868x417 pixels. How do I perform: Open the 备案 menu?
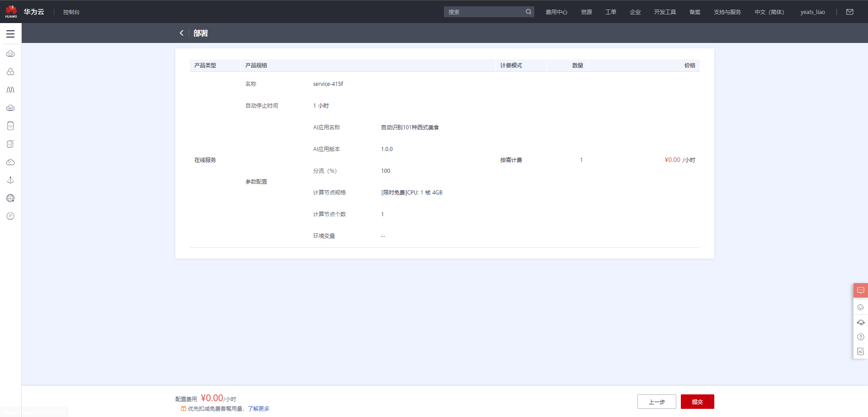coord(695,12)
